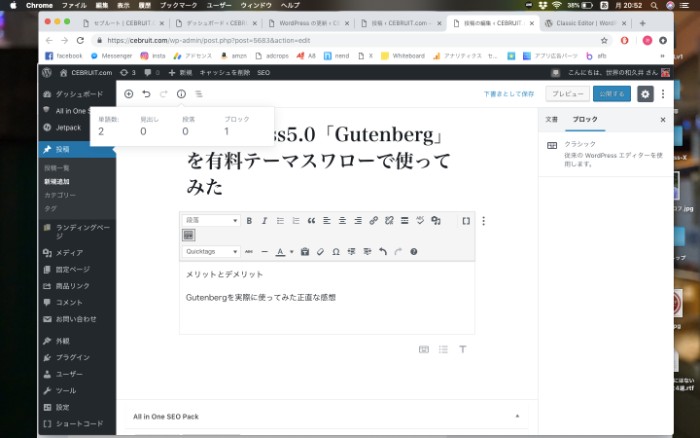Screen dimensions: 700x438
Task: Insert special character with the Omega icon
Action: [336, 251]
